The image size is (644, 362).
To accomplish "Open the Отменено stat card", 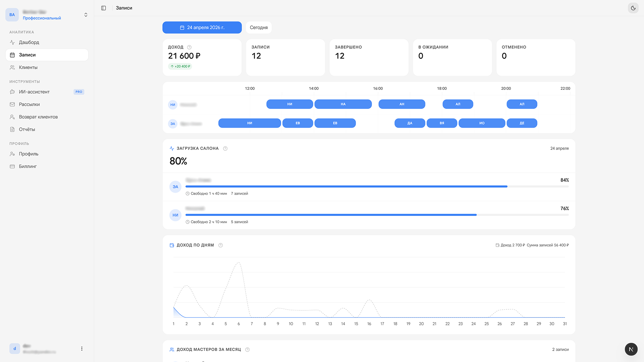I will 536,58.
